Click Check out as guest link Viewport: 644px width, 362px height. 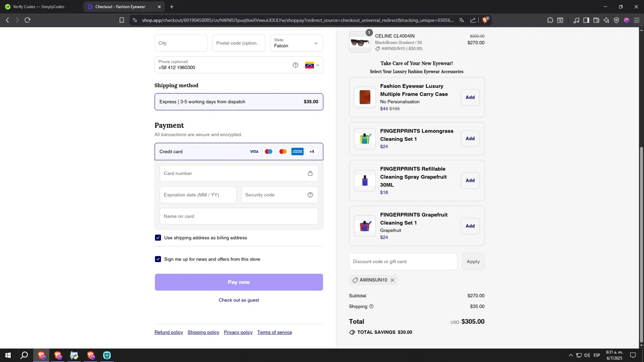239,300
